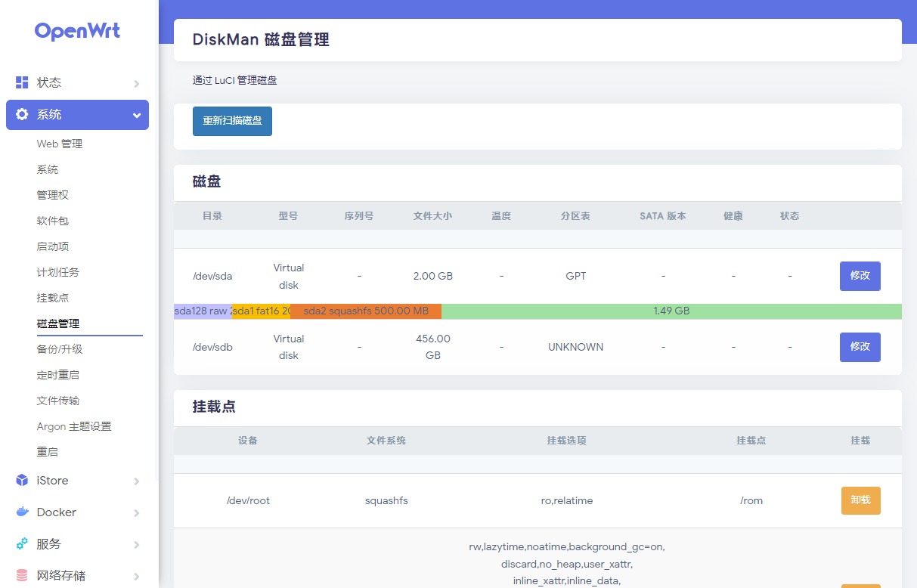
Task: Expand the 网络存储 submenu
Action: (137, 576)
